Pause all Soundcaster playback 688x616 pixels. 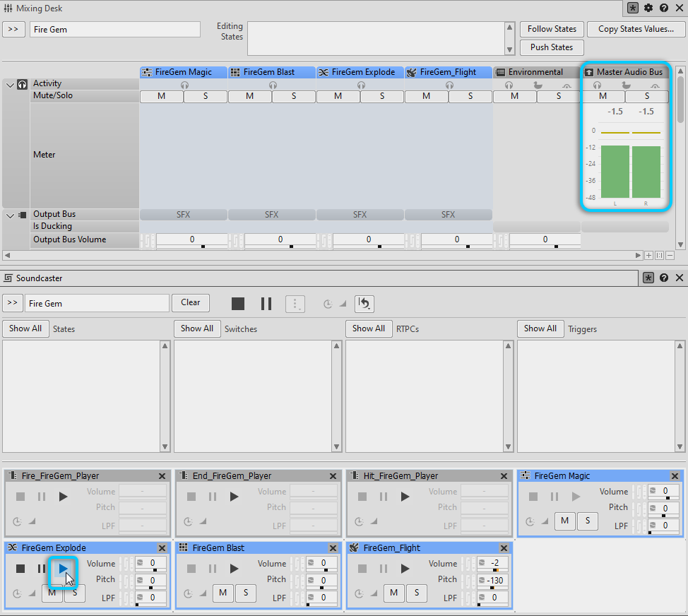pos(266,304)
